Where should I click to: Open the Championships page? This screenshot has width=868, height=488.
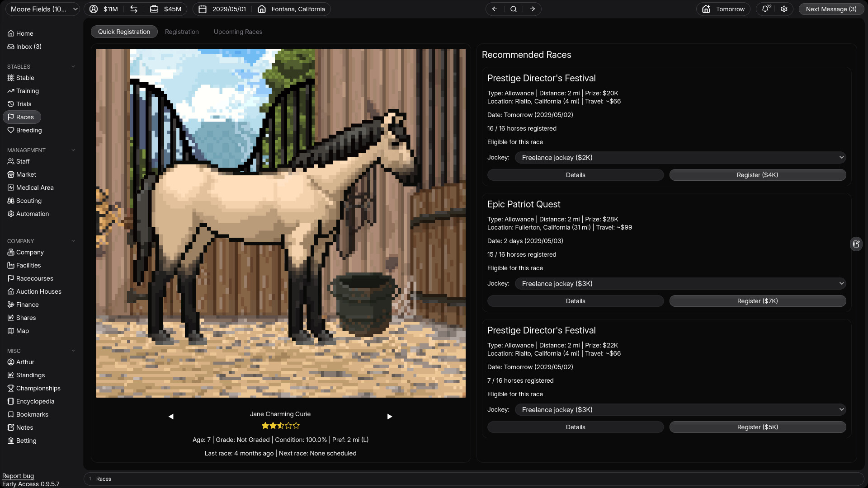click(34, 388)
